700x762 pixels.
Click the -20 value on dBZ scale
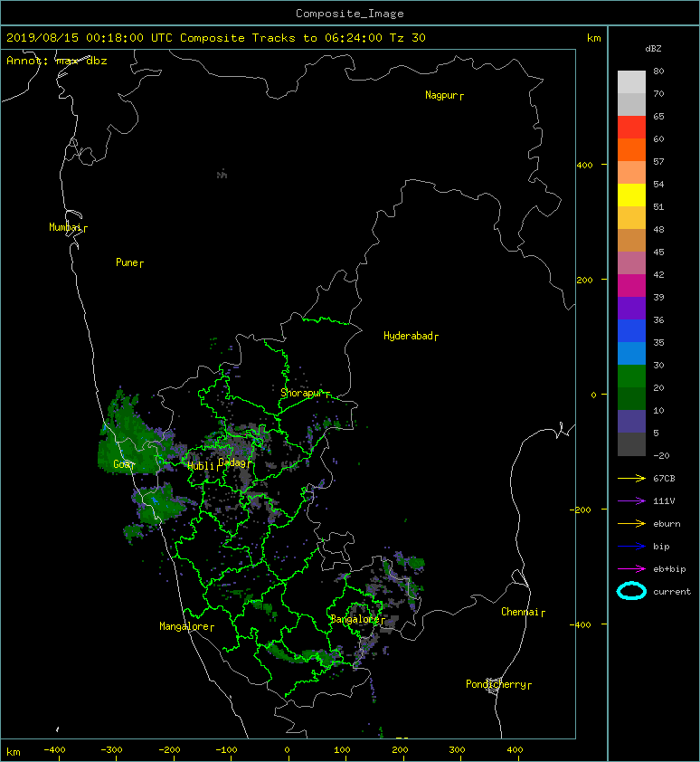pos(661,455)
